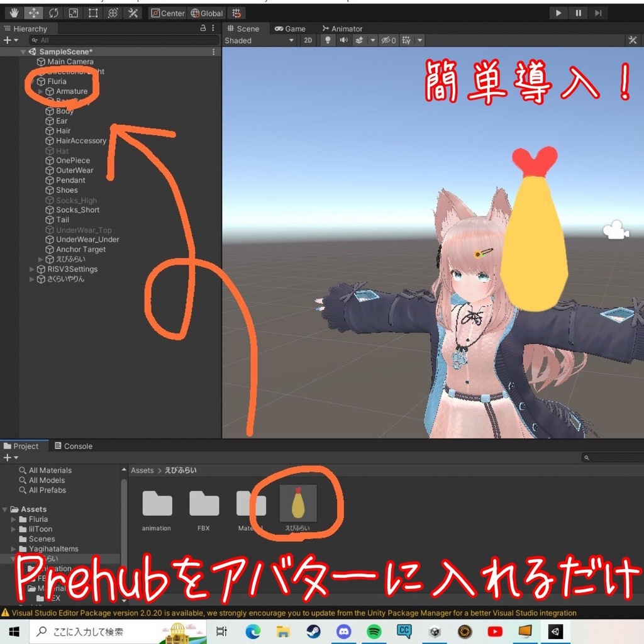This screenshot has width=644, height=644.
Task: Open SampleScene context menu dots
Action: [x=214, y=52]
